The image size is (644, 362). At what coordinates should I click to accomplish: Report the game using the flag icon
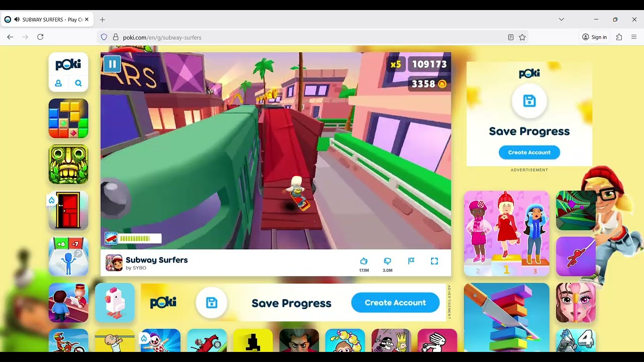411,261
